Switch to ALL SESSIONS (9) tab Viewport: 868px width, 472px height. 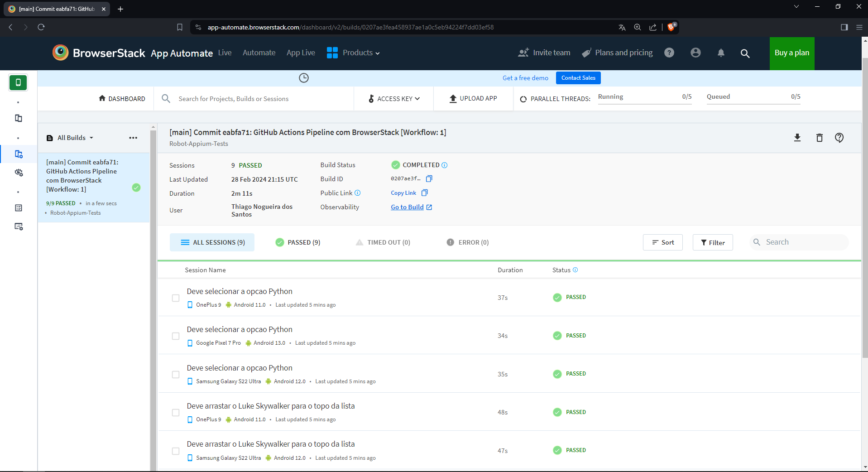point(212,242)
